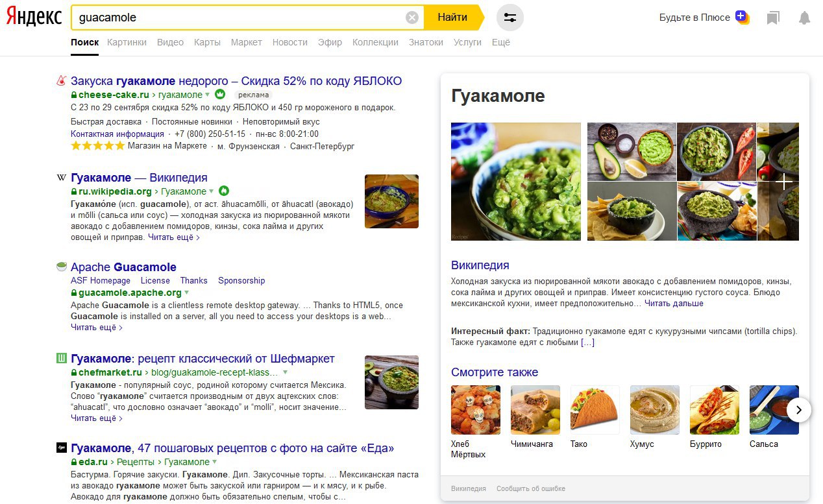Clear the search query with the X icon

412,18
